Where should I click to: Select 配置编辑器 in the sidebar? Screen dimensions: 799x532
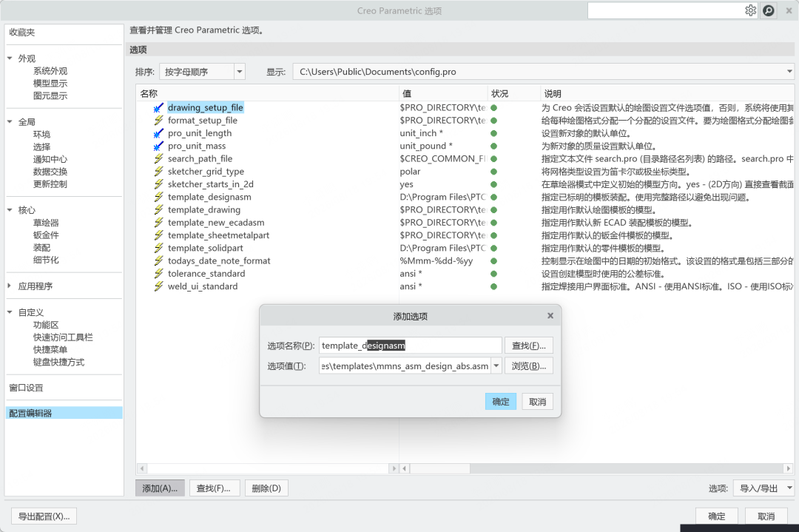(64, 413)
